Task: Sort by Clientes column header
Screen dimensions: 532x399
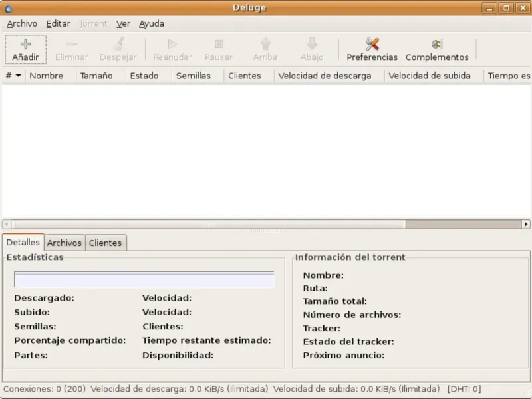Action: click(249, 76)
